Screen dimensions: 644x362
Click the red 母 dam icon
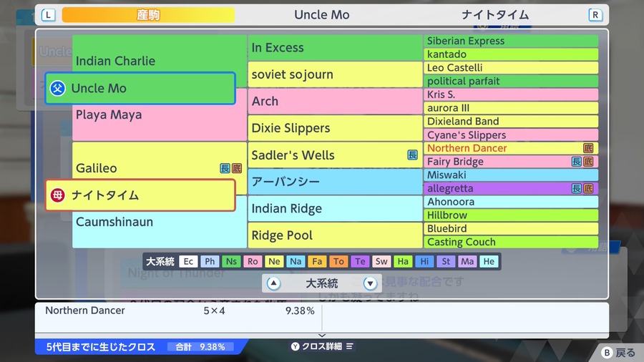coord(57,195)
